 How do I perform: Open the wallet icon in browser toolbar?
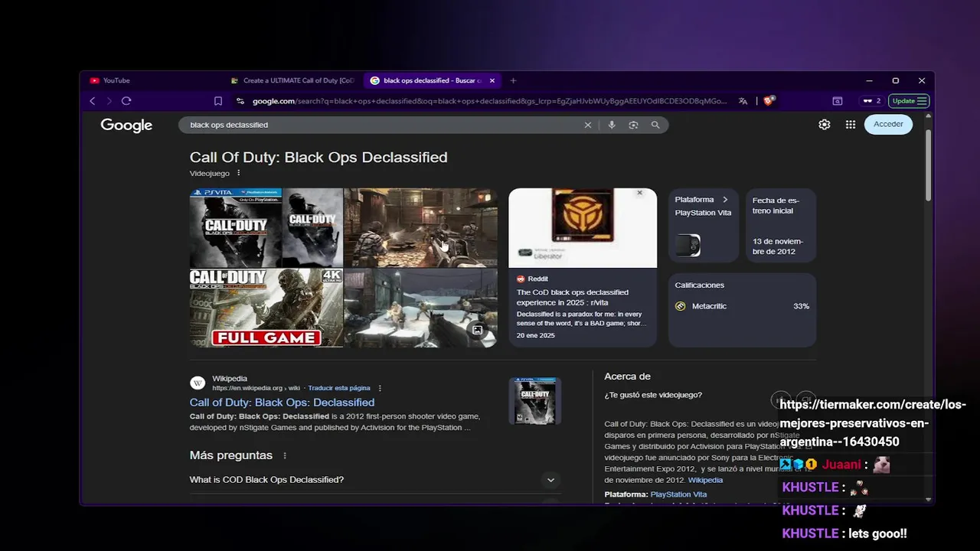838,101
